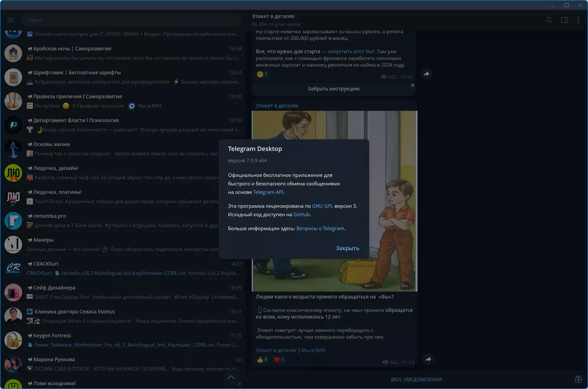
Task: Click the thumbs-up reaction with 8
Action: click(262, 359)
